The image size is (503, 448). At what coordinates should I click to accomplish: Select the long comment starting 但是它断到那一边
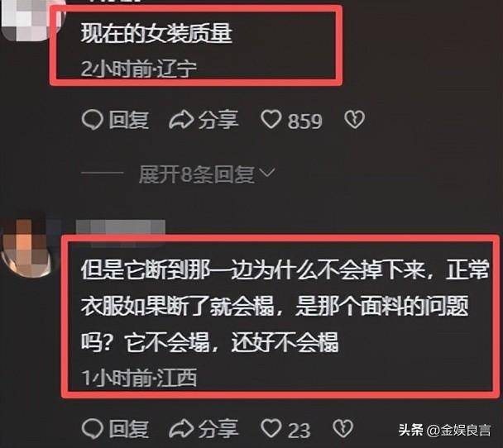point(285,307)
